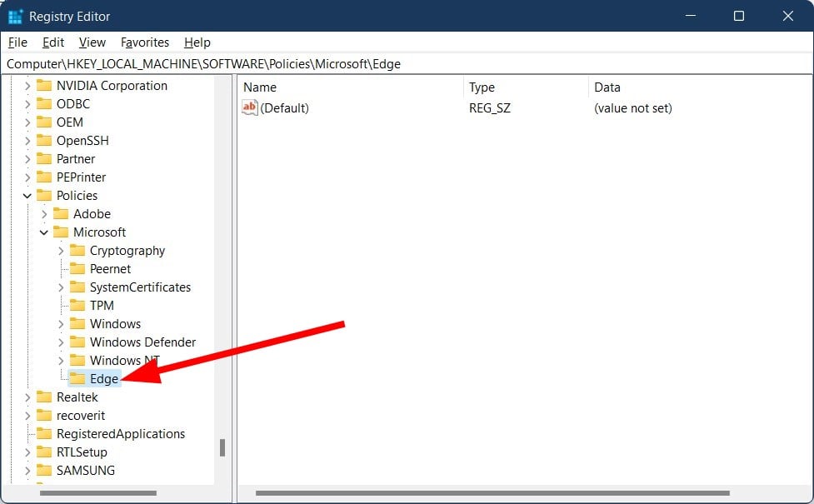Screen dimensions: 814x504
Task: Expand the Adobe key
Action: (44, 214)
